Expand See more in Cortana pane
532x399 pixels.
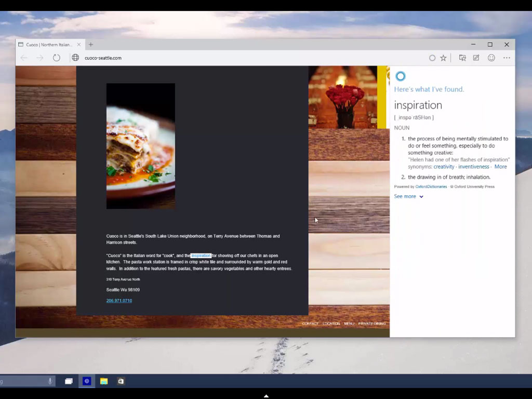tap(408, 196)
